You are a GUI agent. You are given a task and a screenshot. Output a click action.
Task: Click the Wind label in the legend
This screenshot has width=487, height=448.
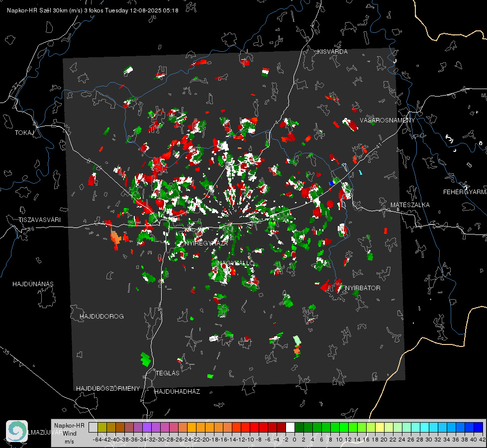[x=70, y=434]
